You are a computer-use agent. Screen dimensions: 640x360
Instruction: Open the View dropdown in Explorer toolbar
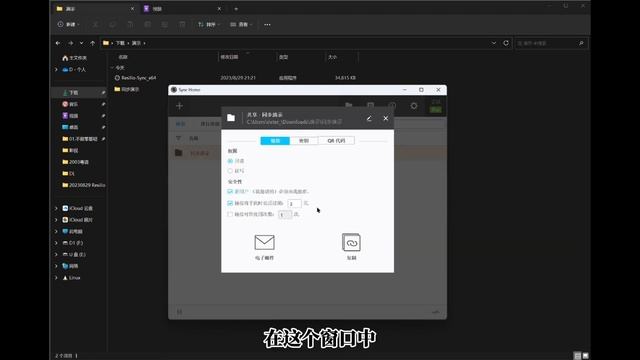click(241, 24)
